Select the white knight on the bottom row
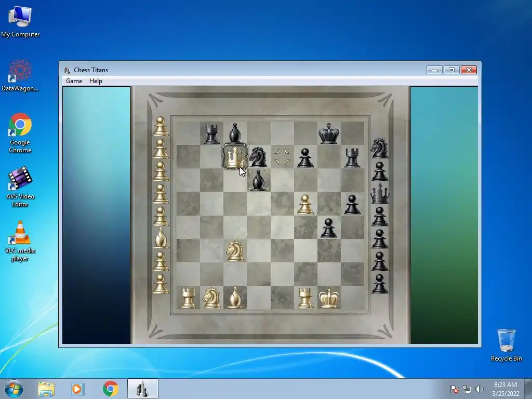This screenshot has width=532, height=399. [x=211, y=298]
